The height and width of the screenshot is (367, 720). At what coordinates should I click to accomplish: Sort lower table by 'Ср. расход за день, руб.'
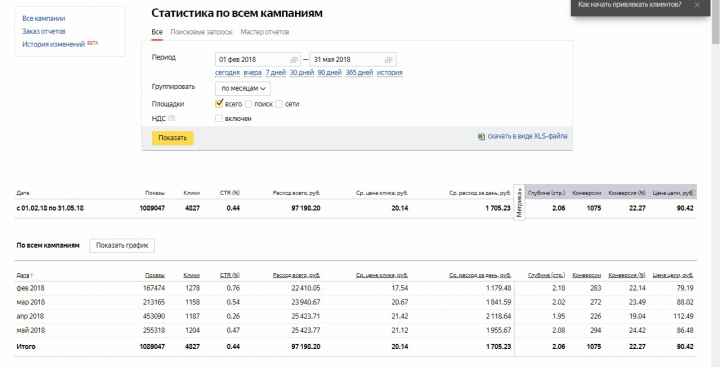480,275
